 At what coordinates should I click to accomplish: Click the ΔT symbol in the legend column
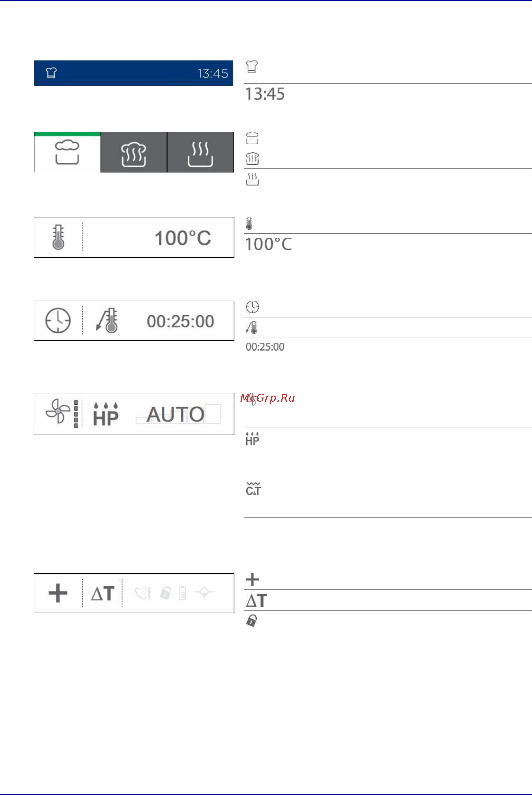[x=256, y=600]
